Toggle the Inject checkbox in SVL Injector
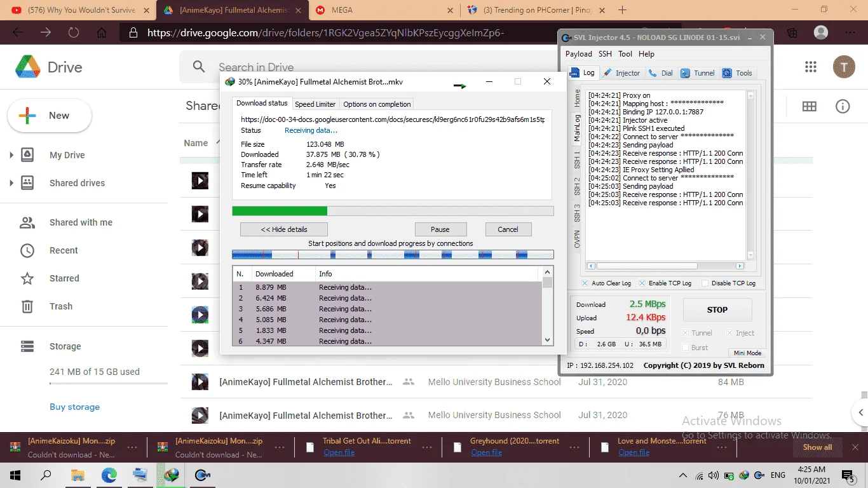Viewport: 868px width, 488px height. [x=730, y=333]
